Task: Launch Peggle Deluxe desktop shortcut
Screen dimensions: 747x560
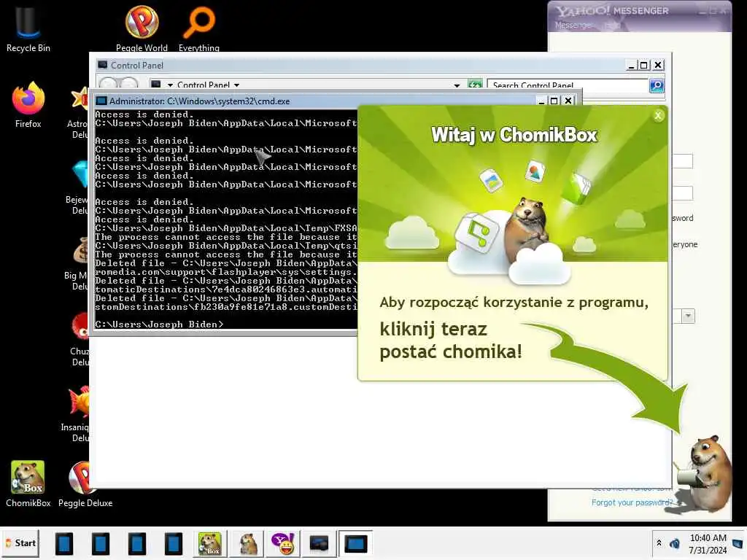Action: (85, 484)
